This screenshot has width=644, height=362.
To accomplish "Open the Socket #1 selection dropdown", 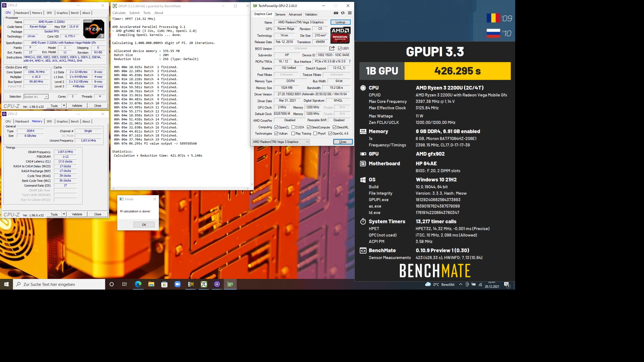I will (x=36, y=97).
